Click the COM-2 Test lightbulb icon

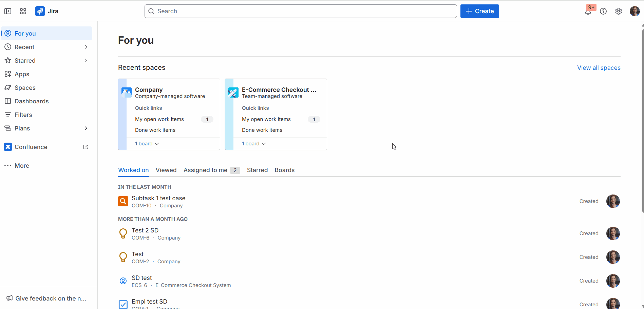click(123, 257)
